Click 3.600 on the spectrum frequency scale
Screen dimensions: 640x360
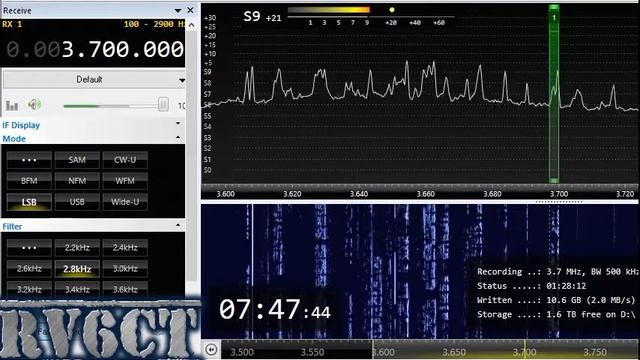[x=226, y=194]
